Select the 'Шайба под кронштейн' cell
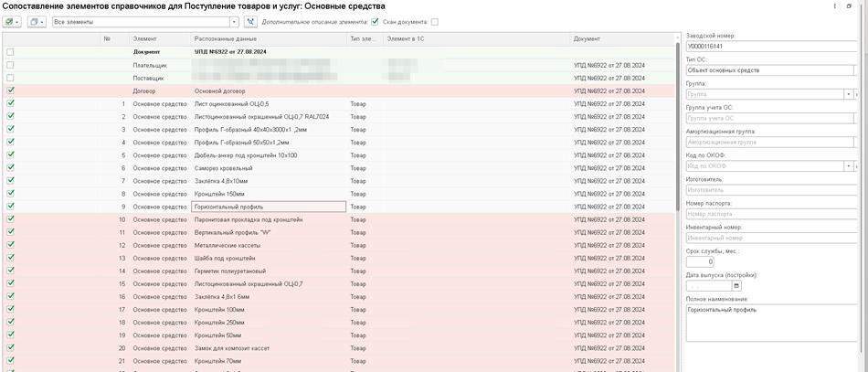 point(269,258)
